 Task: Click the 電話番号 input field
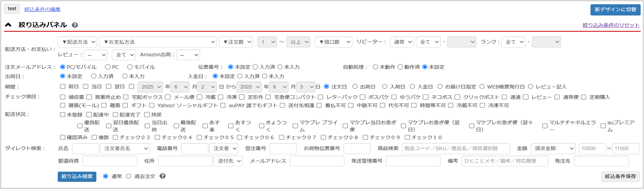pyautogui.click(x=194, y=148)
